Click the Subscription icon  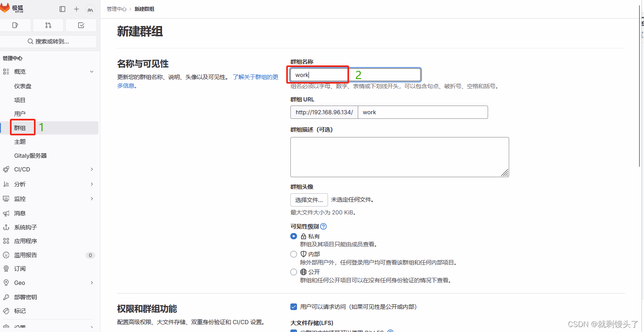tap(6, 269)
